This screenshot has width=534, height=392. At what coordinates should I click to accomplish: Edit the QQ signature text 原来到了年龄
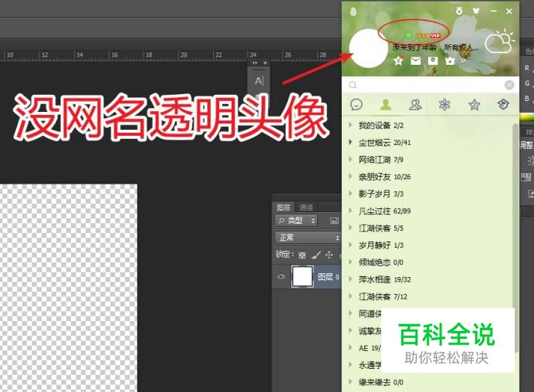[415, 47]
